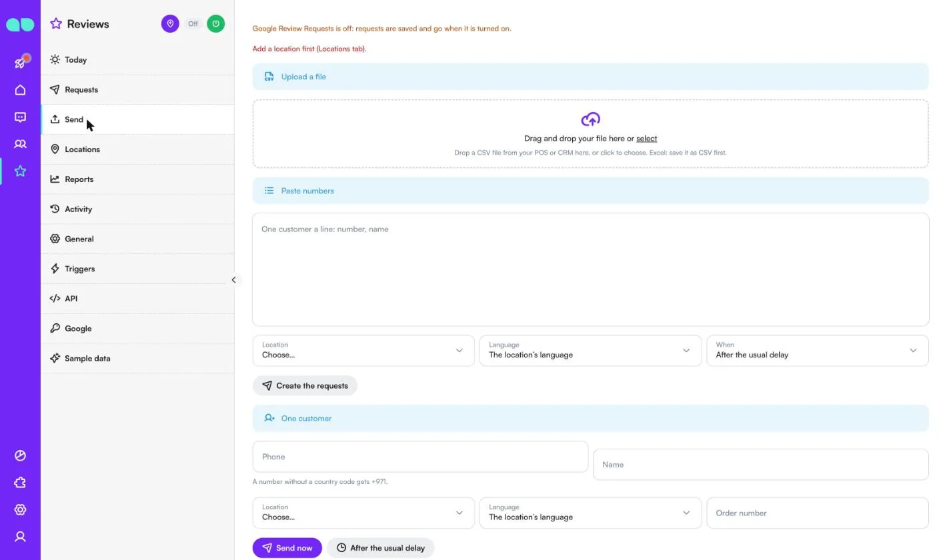Expand the One customer Location dropdown
The width and height of the screenshot is (947, 560).
(x=363, y=513)
